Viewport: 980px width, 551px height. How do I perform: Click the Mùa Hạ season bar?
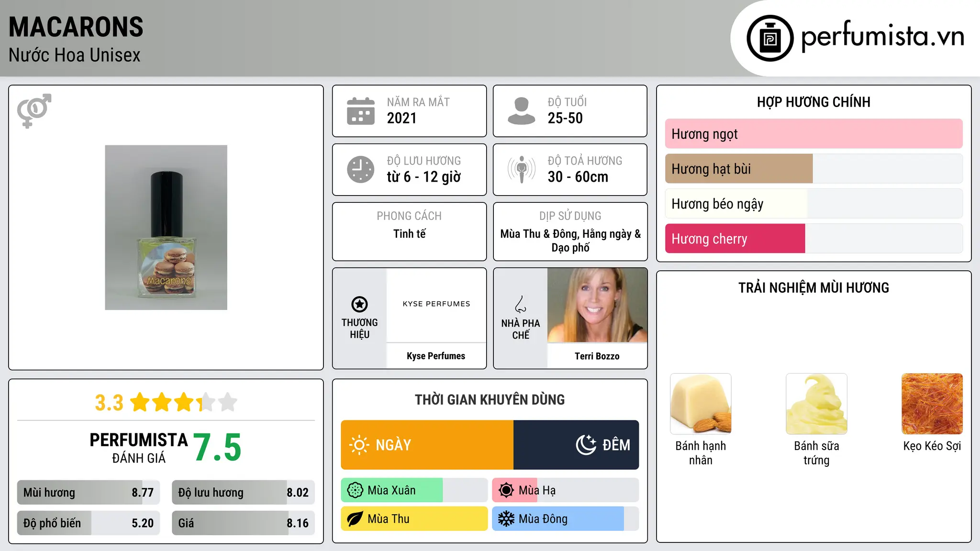566,490
